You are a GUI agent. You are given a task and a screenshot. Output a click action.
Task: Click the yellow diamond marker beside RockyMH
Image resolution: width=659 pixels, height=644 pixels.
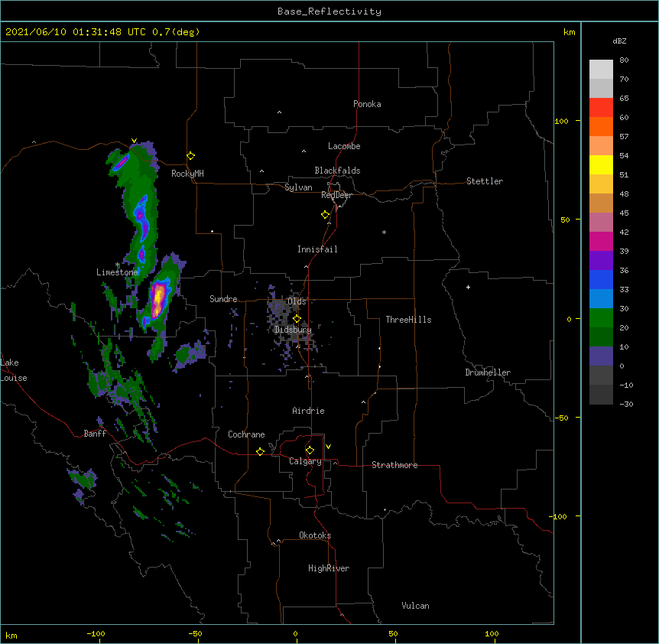[x=191, y=156]
